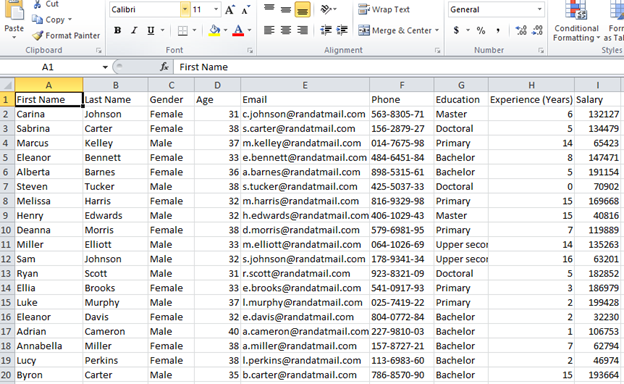Open the underline style dropdown arrow
Screen dimensions: 624x384
tap(162, 30)
